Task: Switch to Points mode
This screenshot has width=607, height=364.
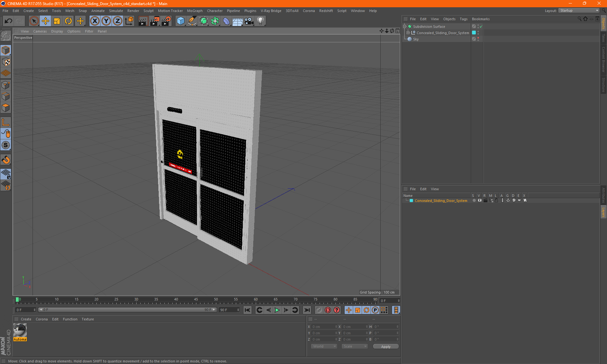Action: (x=6, y=85)
